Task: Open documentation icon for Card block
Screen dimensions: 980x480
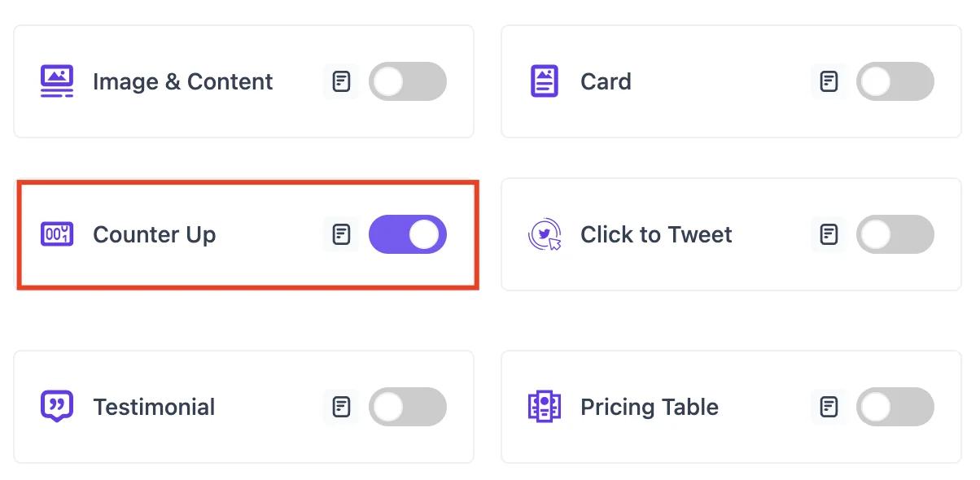Action: point(829,81)
